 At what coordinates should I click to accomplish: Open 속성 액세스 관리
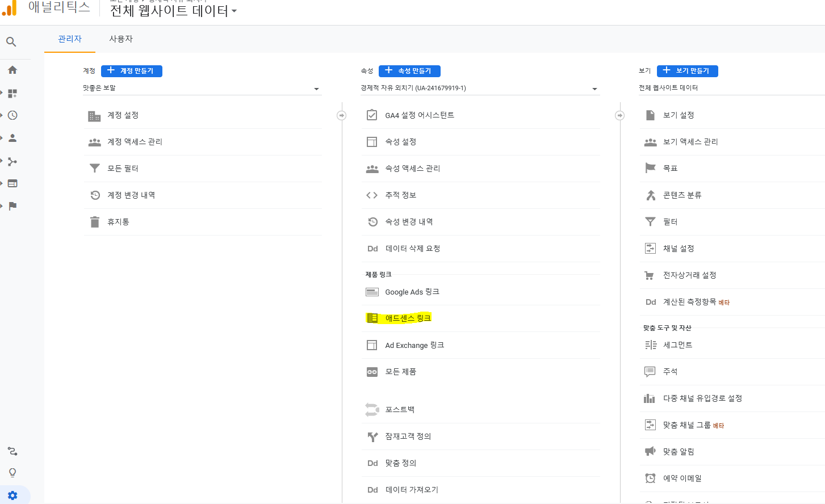[480, 169]
